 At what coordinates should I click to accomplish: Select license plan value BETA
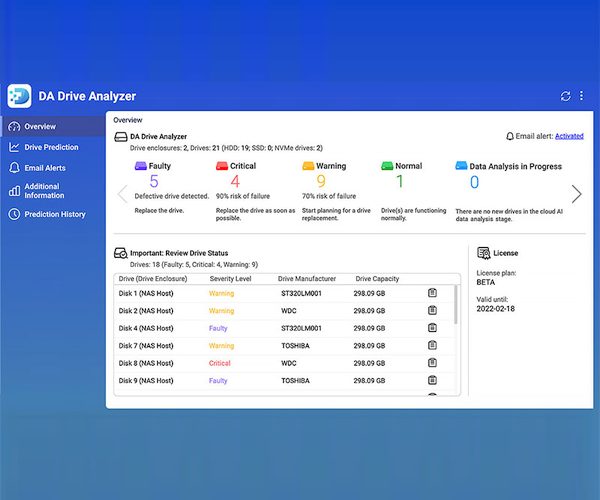click(x=486, y=282)
